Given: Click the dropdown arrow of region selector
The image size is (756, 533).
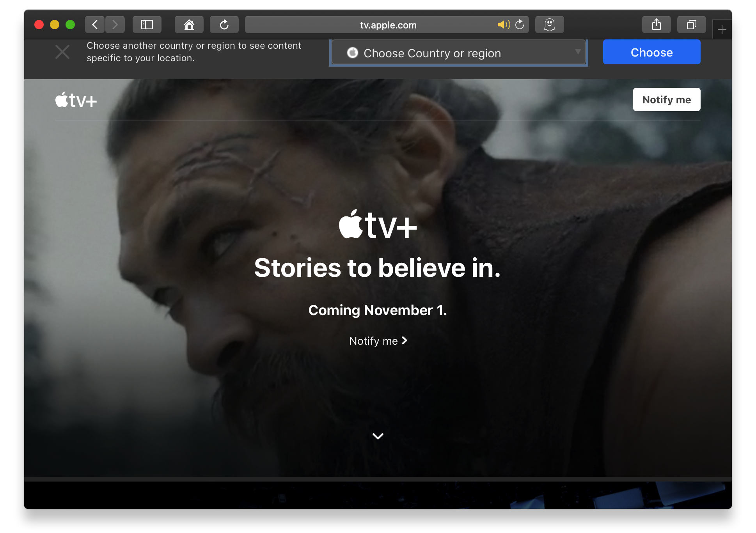Looking at the screenshot, I should (x=578, y=52).
